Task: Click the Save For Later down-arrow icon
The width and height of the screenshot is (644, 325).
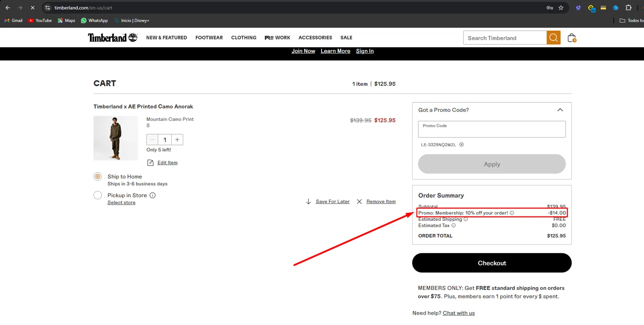Action: point(308,202)
